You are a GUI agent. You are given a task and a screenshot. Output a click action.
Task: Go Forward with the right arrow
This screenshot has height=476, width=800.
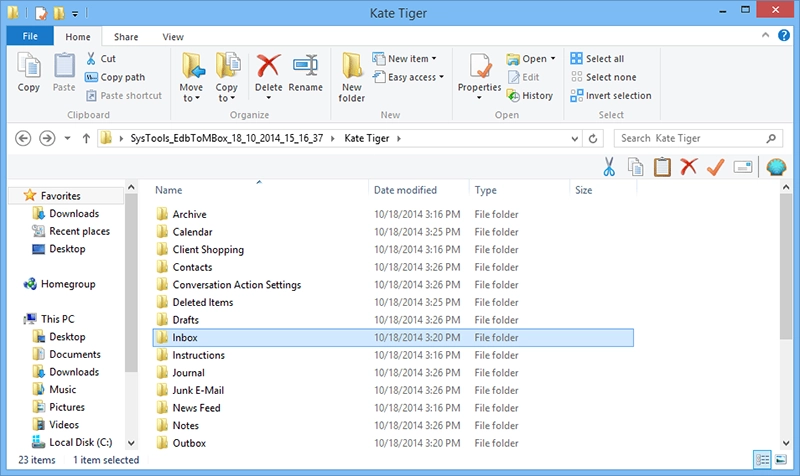click(47, 138)
